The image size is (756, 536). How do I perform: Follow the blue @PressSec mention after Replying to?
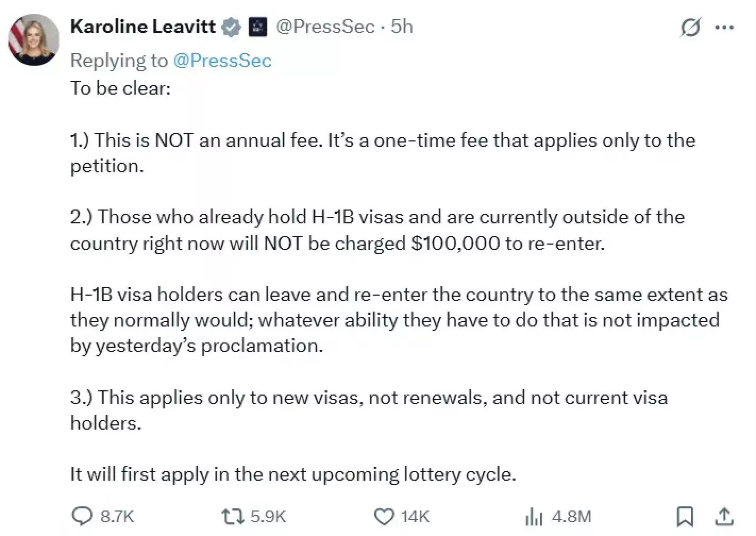(x=222, y=61)
